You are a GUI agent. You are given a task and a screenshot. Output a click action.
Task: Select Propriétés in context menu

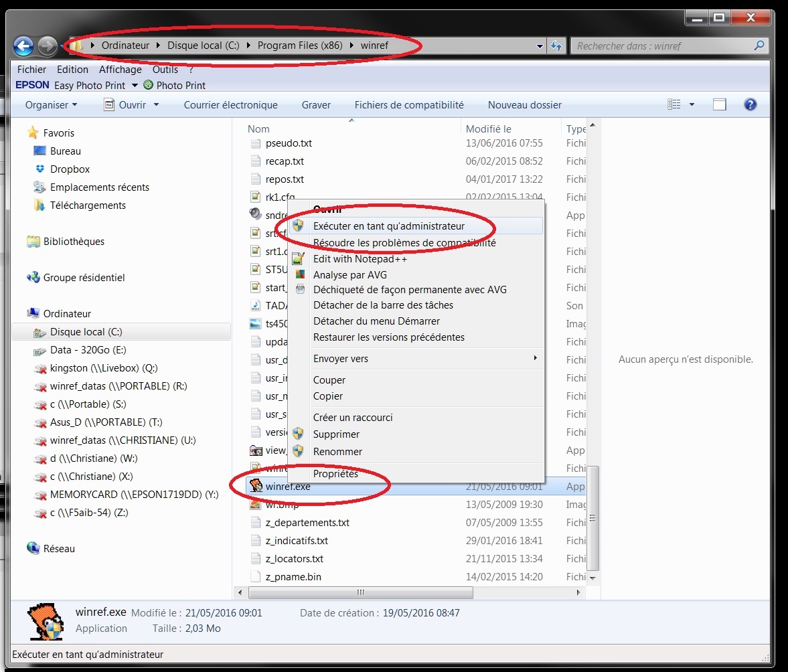[x=416, y=473]
